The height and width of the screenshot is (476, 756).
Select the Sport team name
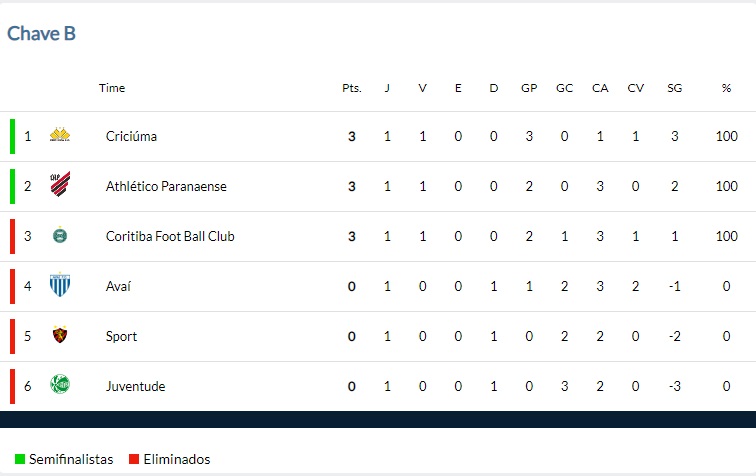122,337
